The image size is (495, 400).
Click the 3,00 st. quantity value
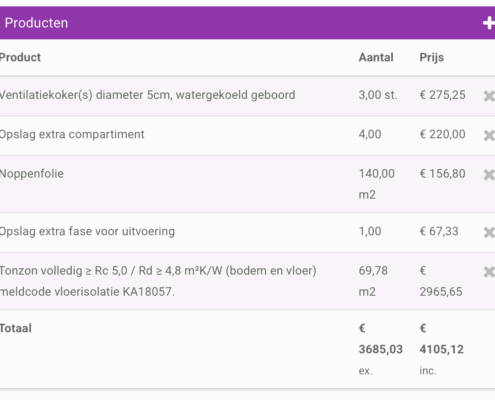coord(378,95)
